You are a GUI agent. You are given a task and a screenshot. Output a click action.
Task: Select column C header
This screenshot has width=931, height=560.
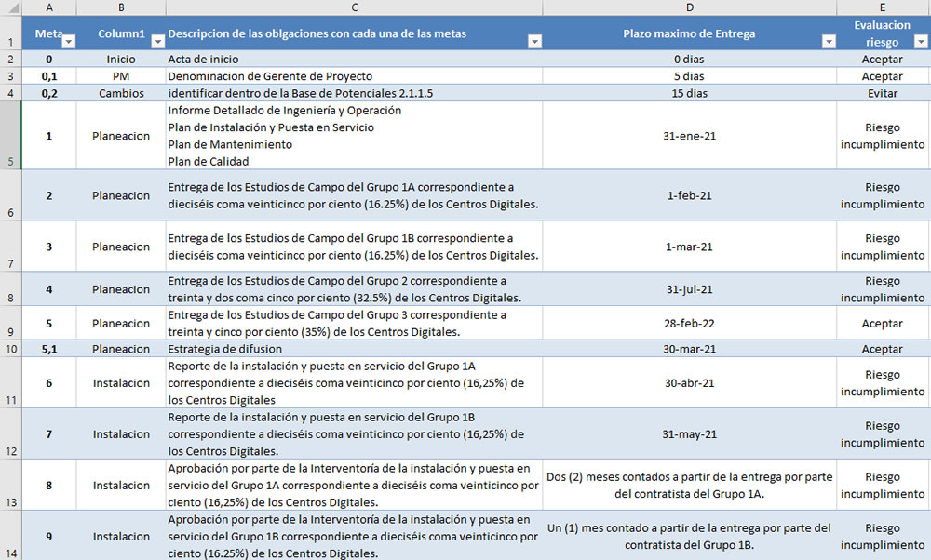(355, 7)
